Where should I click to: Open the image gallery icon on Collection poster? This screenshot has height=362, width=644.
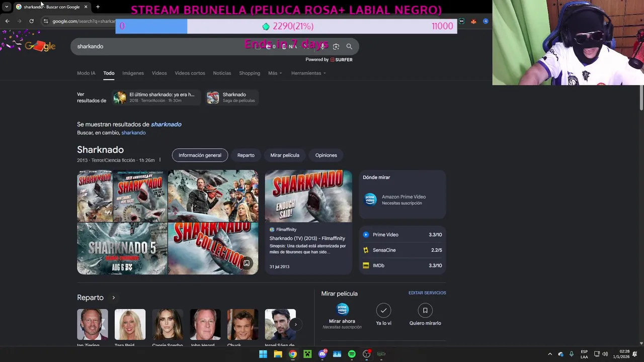(x=247, y=263)
